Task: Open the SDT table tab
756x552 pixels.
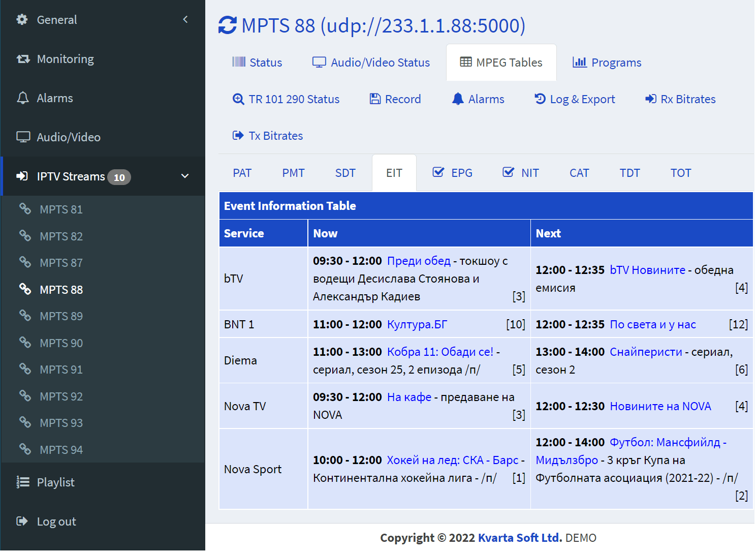Action: point(345,173)
